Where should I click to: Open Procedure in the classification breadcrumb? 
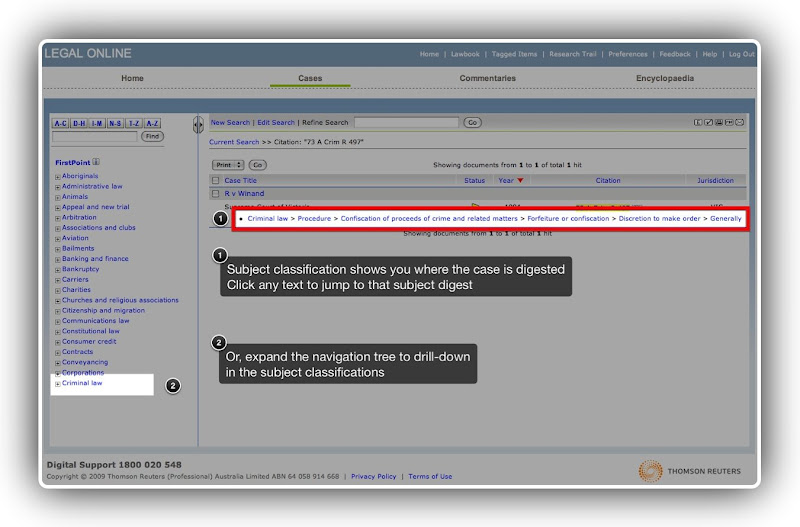[314, 218]
